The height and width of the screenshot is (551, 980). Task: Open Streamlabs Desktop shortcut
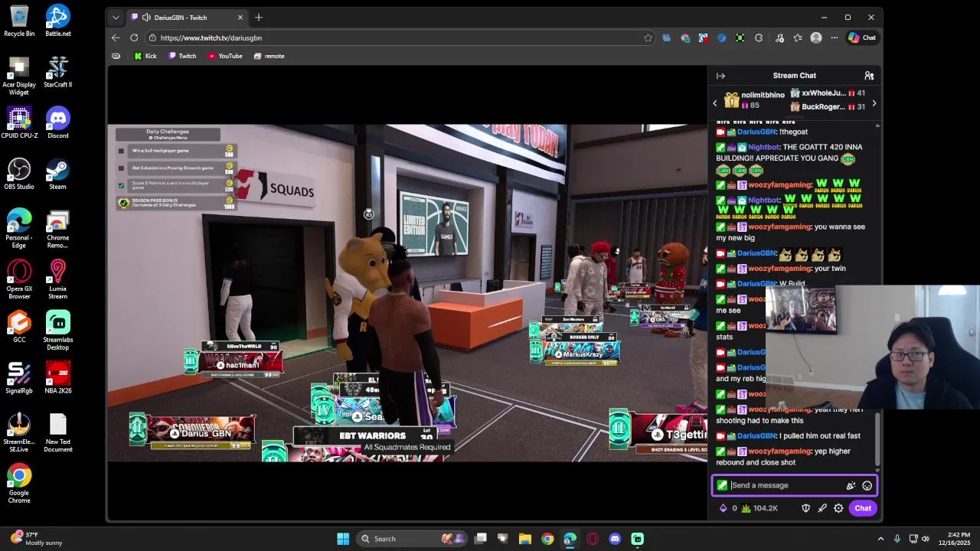click(x=58, y=331)
